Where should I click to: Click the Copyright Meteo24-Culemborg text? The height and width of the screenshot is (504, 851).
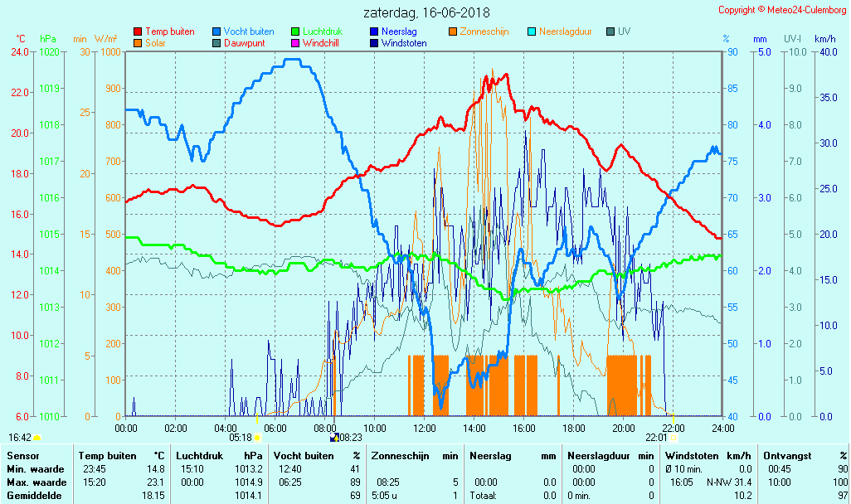[781, 10]
